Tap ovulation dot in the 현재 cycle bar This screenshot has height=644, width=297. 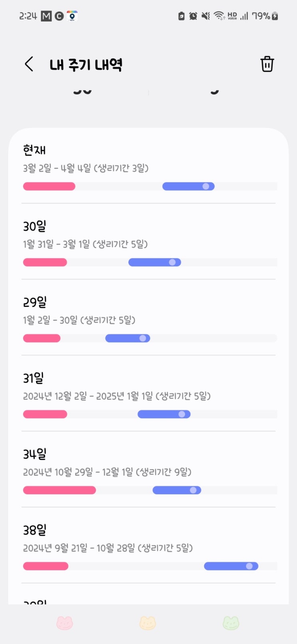click(206, 186)
